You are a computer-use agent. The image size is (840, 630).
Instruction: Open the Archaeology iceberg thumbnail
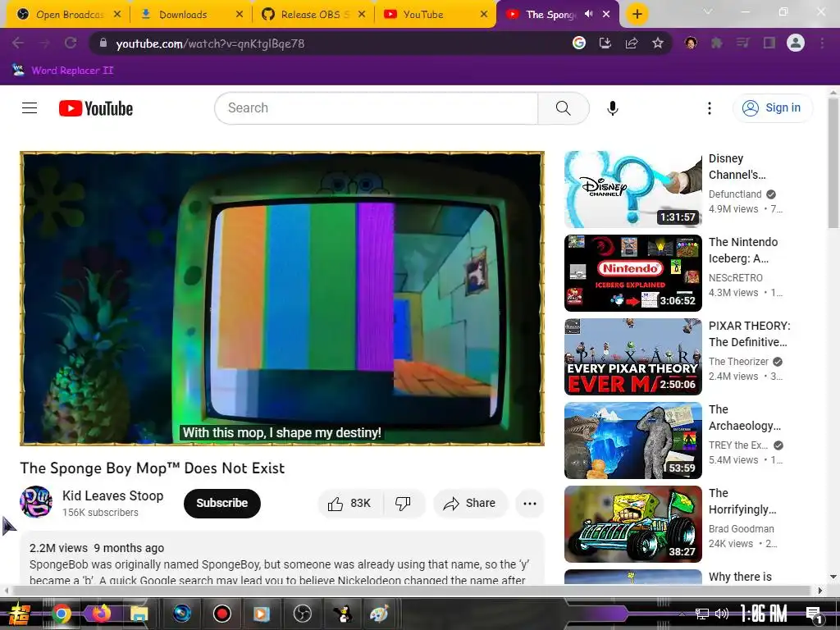coord(632,440)
